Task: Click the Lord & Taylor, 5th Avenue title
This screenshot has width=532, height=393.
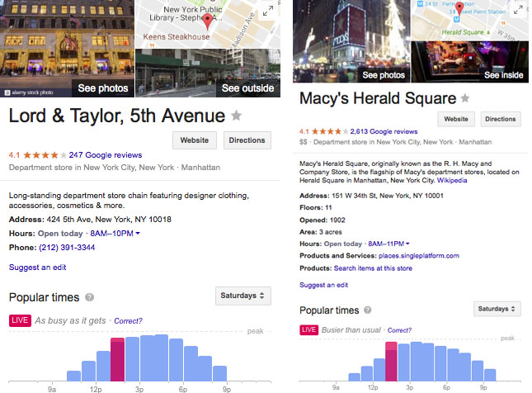Action: 117,116
